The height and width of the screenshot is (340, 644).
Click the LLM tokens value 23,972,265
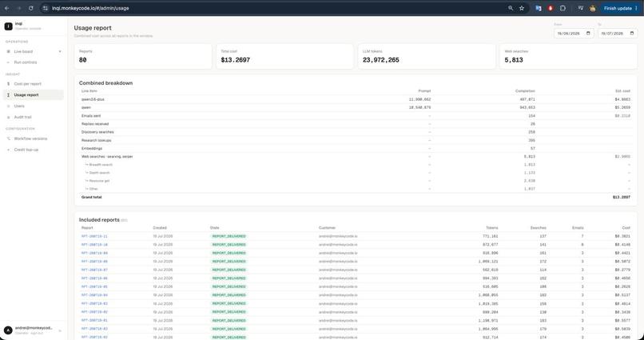[381, 60]
